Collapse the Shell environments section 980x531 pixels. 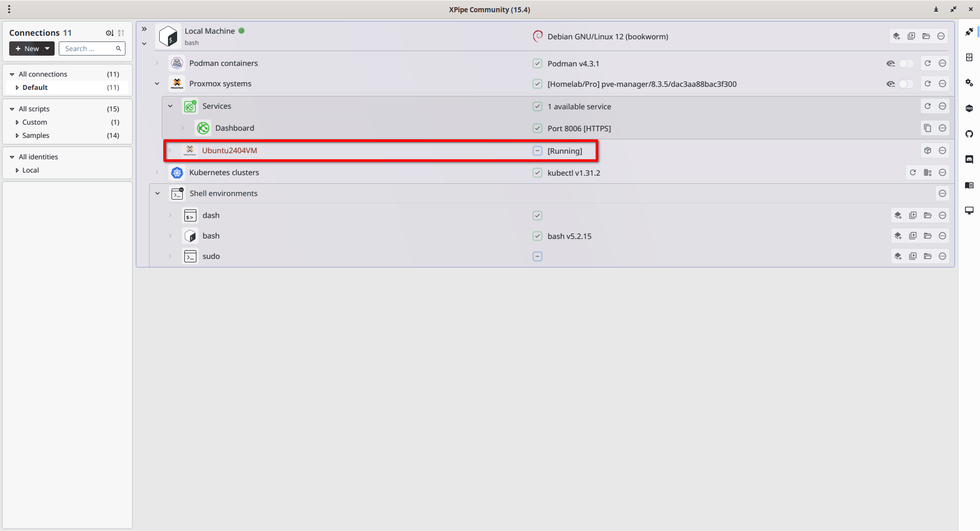(158, 194)
